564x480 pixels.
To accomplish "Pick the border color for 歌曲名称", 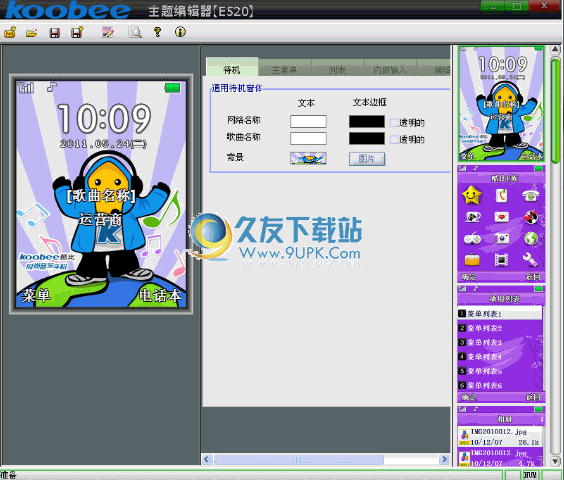I will coord(367,139).
